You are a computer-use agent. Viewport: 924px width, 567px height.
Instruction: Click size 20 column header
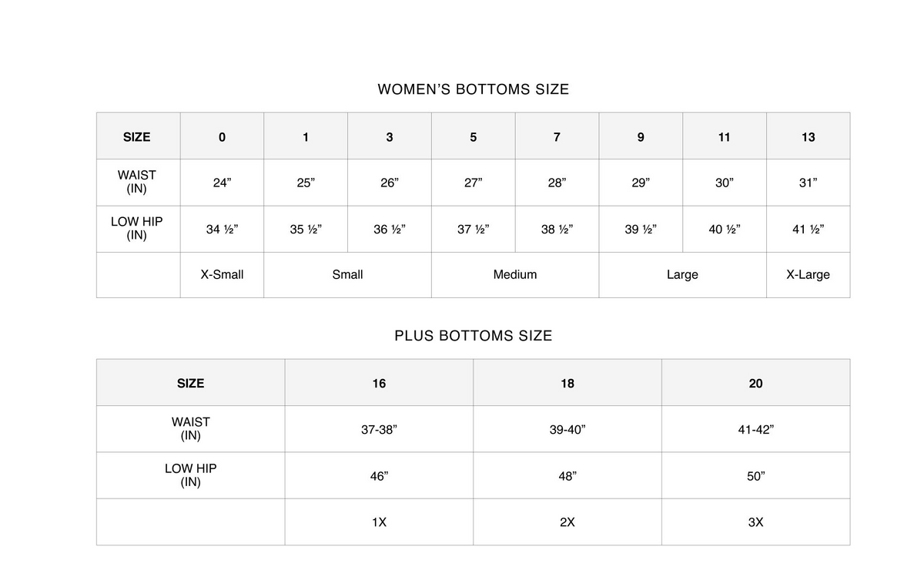755,383
